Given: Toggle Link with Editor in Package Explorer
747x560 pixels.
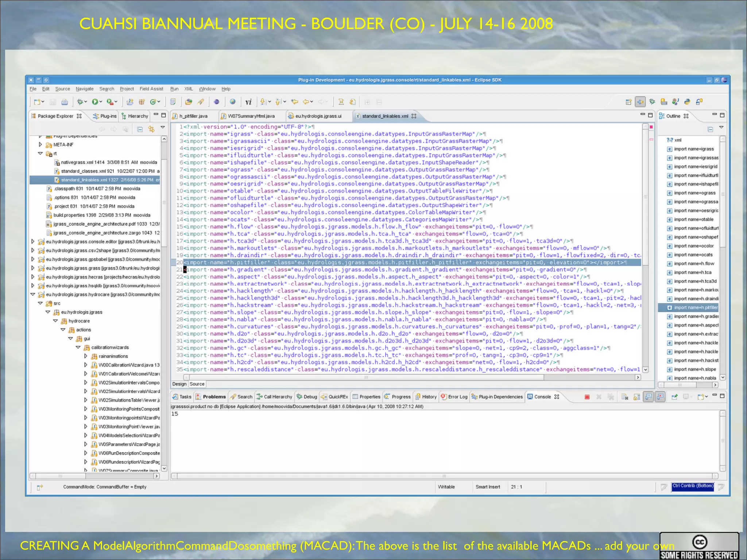Looking at the screenshot, I should (151, 129).
